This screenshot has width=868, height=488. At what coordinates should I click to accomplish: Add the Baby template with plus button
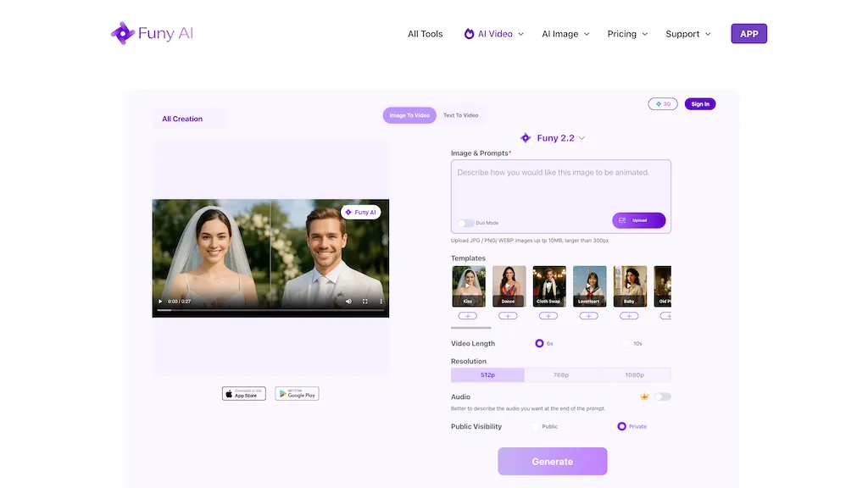629,316
